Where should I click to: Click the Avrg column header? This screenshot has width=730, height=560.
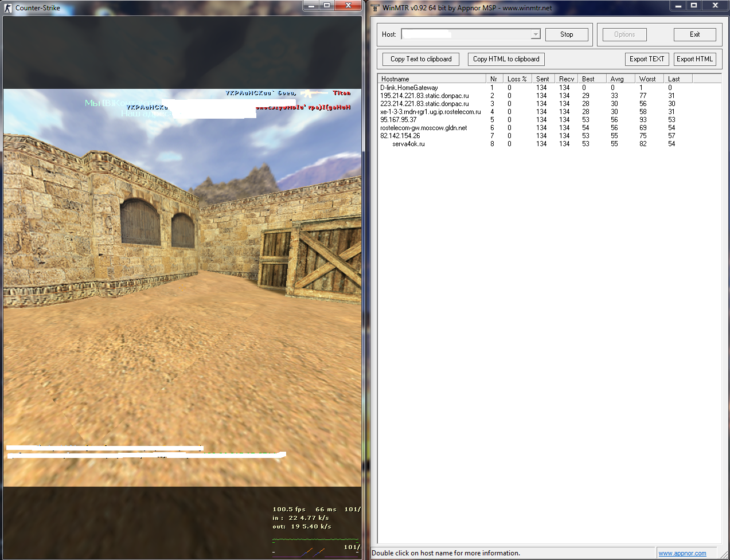point(621,79)
